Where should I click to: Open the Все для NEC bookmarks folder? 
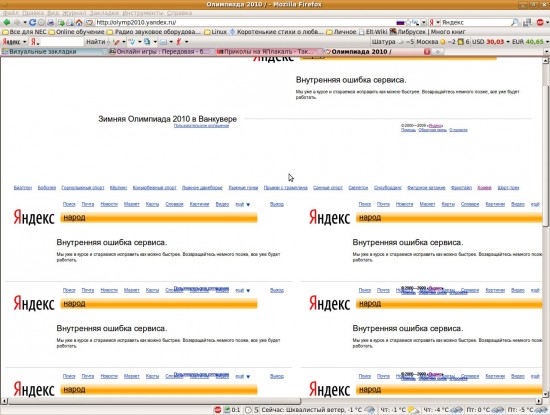24,32
